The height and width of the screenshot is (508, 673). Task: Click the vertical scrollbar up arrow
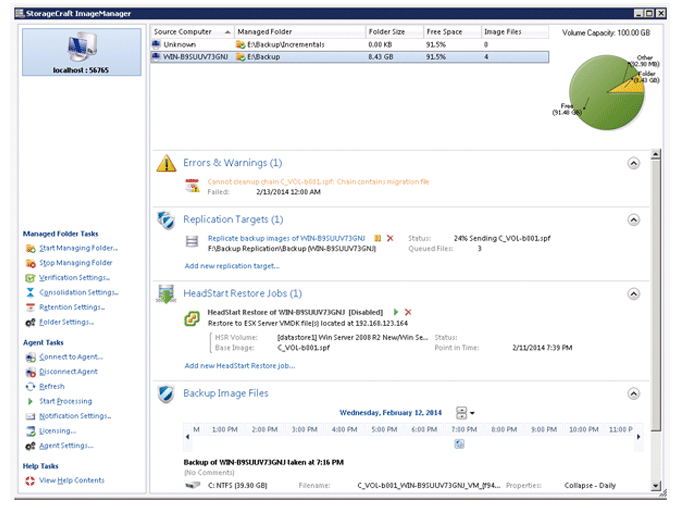coord(655,154)
